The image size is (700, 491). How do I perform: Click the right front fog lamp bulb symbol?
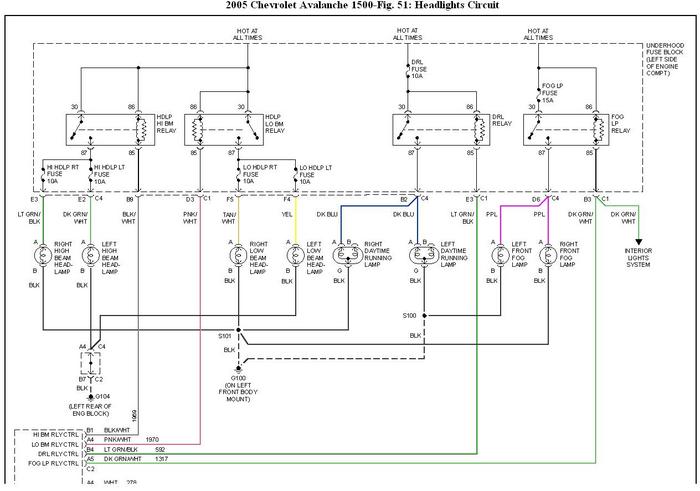[x=548, y=255]
